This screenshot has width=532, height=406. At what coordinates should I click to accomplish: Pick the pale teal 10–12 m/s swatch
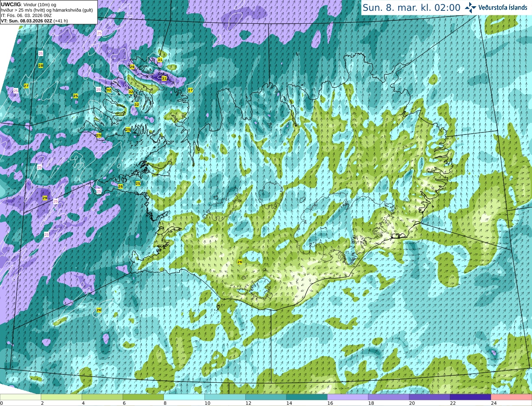pyautogui.click(x=225, y=397)
